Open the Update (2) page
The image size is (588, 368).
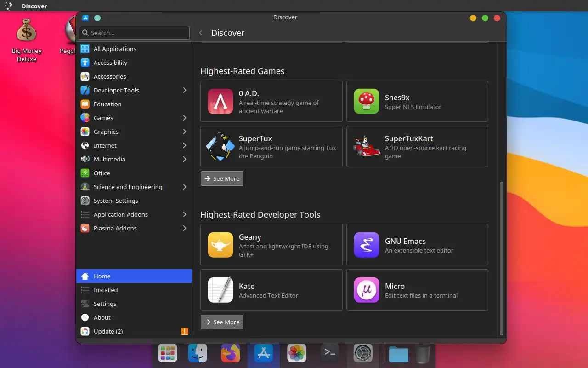(134, 331)
